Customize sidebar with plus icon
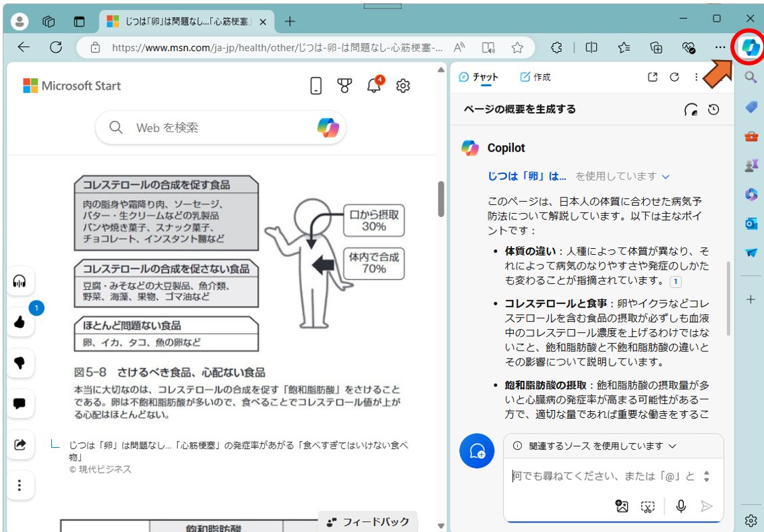The height and width of the screenshot is (532, 764). 751,299
